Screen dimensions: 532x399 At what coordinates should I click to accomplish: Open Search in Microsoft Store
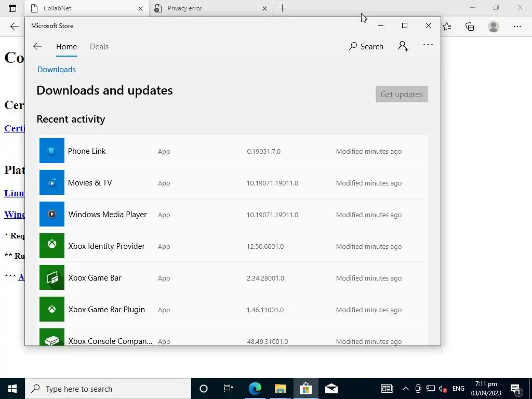pyautogui.click(x=366, y=46)
